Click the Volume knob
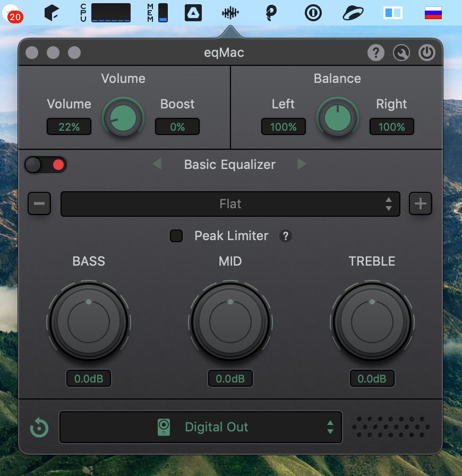Screen dimensions: 462x476 pos(123,118)
